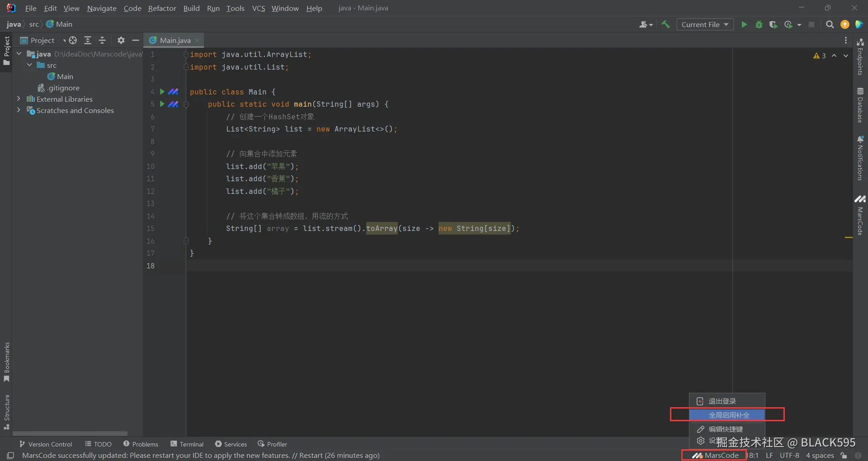The width and height of the screenshot is (868, 461).
Task: Open the MarsCode tool window on right sidebar
Action: [x=860, y=215]
